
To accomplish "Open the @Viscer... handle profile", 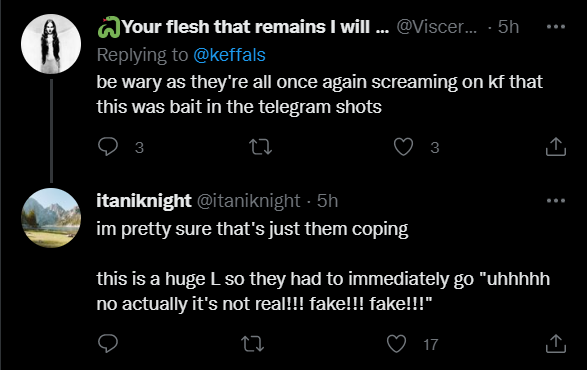I will 437,27.
